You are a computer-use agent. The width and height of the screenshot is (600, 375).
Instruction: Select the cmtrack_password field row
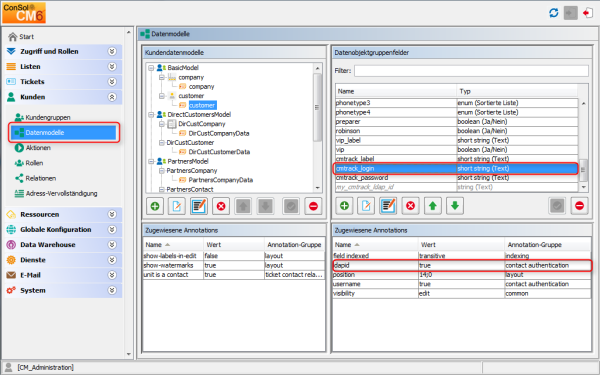pos(457,178)
